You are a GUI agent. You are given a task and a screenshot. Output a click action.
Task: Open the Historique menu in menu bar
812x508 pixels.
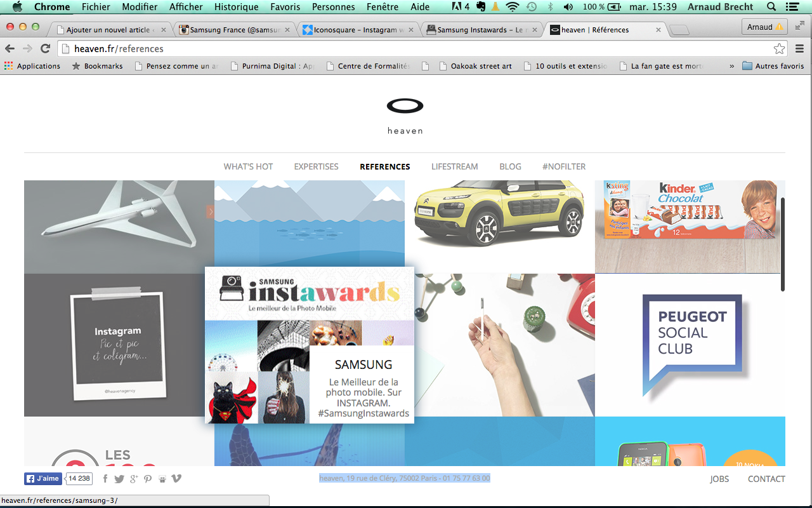(x=236, y=7)
